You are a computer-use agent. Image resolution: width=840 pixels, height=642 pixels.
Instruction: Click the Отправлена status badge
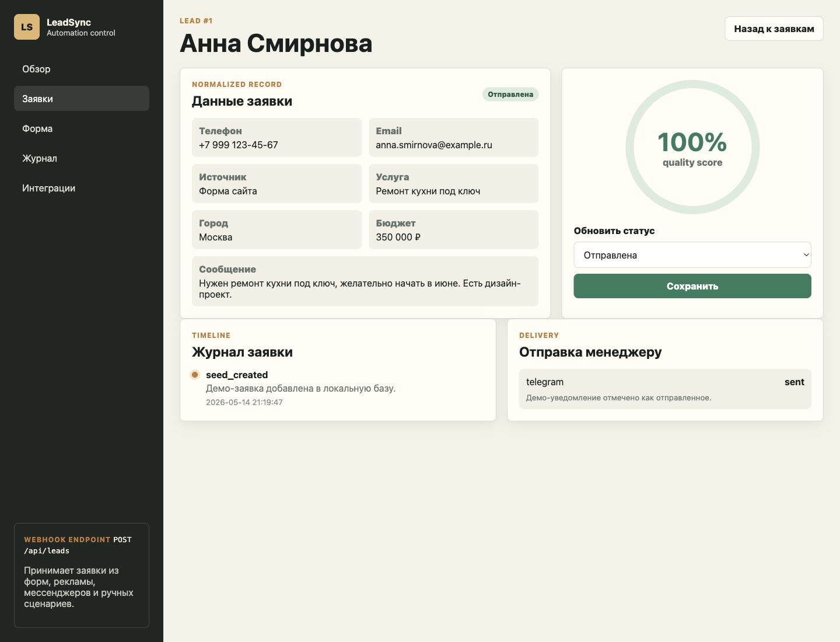510,94
